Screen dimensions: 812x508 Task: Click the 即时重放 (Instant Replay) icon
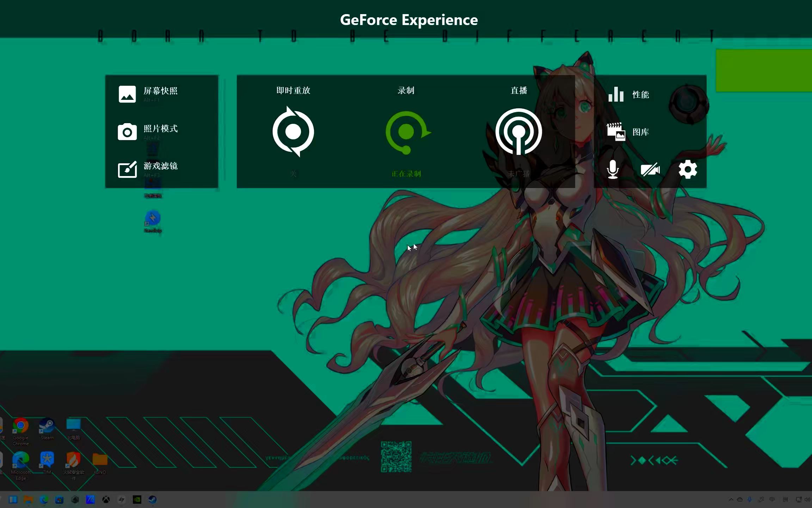pyautogui.click(x=293, y=132)
